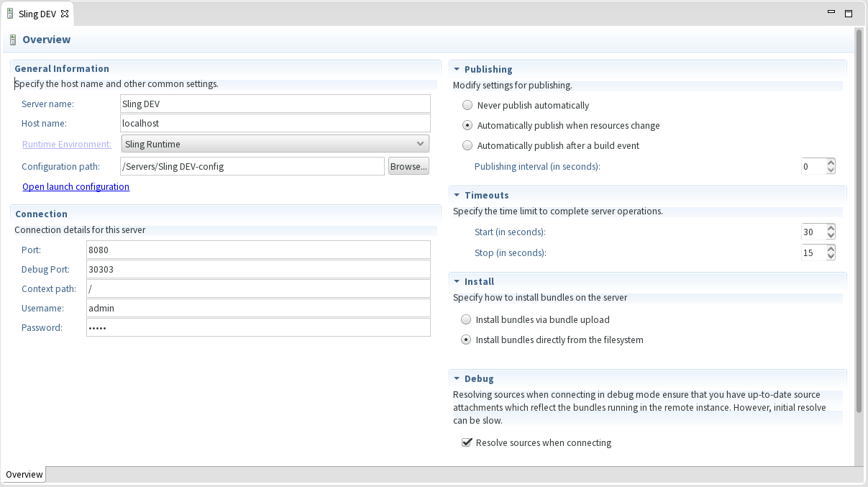868x487 pixels.
Task: Open the Runtime Environment dropdown
Action: click(x=275, y=144)
